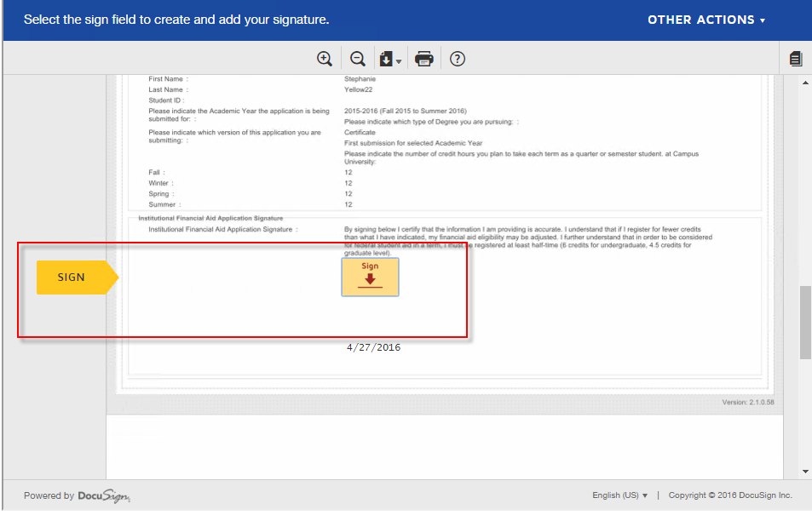Click the download document icon

[x=388, y=58]
